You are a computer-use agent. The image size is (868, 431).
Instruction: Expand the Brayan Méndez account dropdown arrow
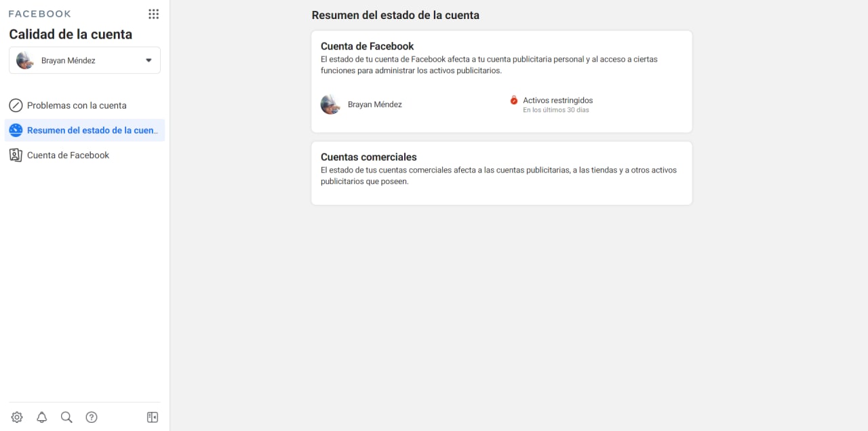tap(149, 60)
